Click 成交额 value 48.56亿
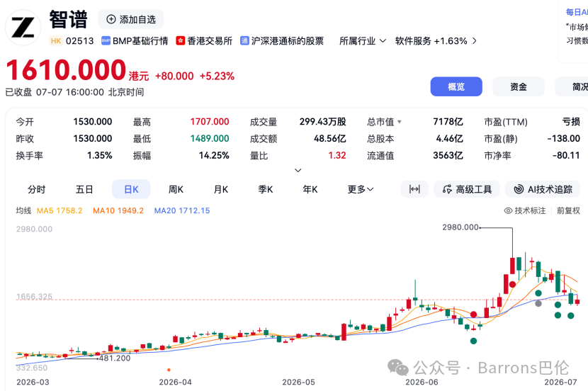Image resolution: width=588 pixels, height=391 pixels. tap(329, 139)
